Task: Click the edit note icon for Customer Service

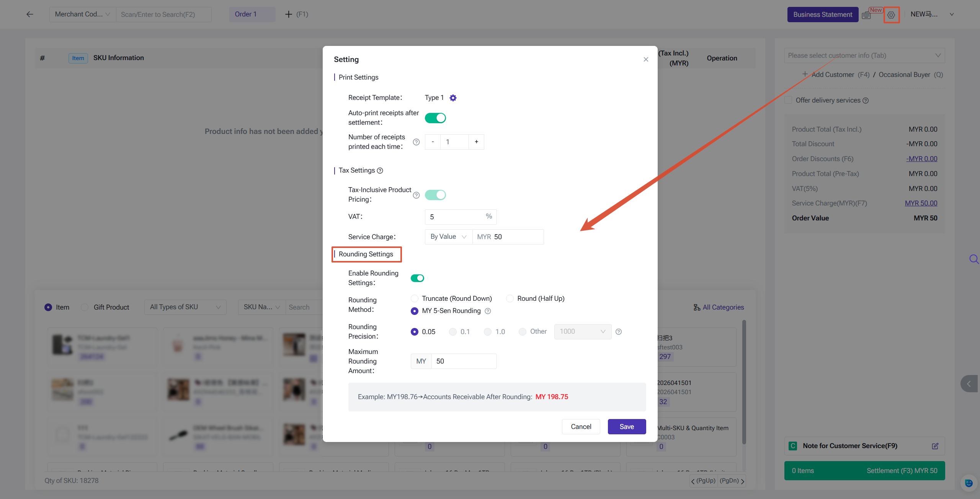Action: (935, 446)
